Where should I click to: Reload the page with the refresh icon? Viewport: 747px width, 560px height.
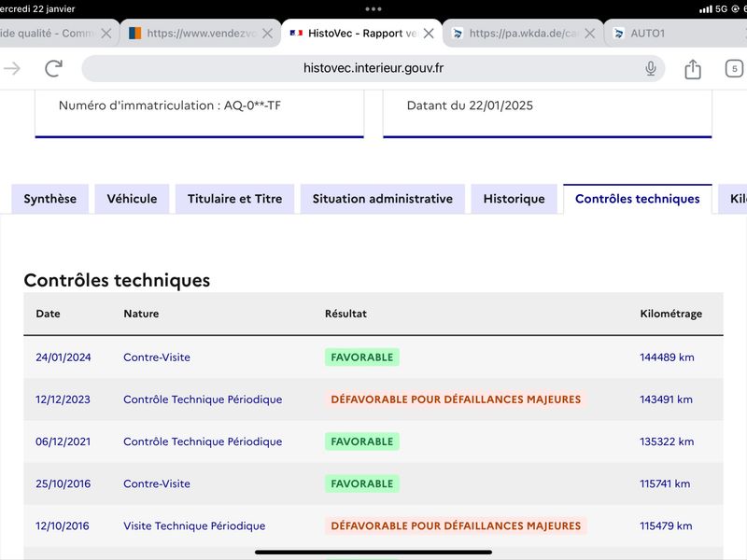(x=54, y=68)
